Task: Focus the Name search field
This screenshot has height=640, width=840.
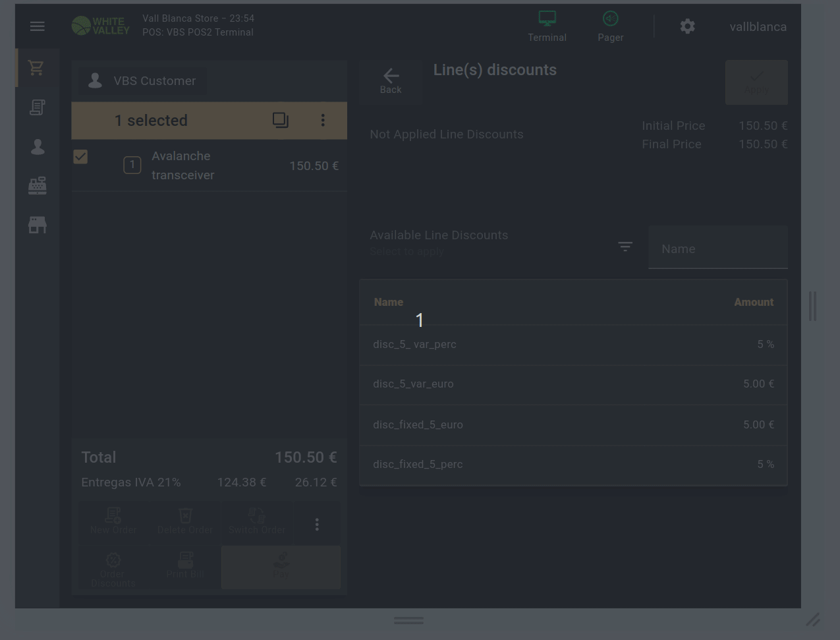Action: 718,248
